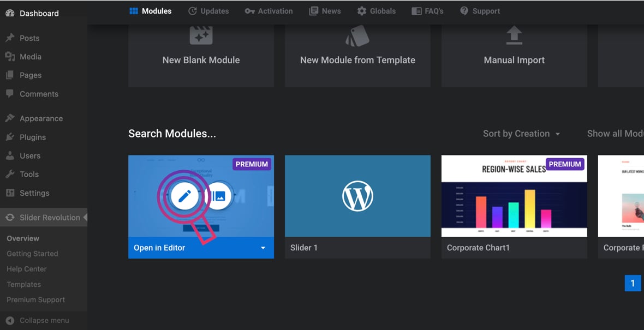Click the Comments bubble icon
644x330 pixels.
[x=10, y=94]
